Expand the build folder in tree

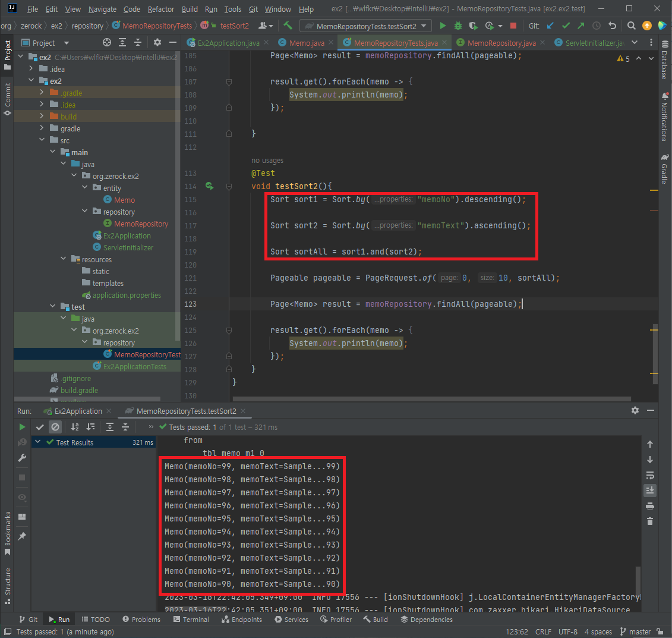coord(42,116)
